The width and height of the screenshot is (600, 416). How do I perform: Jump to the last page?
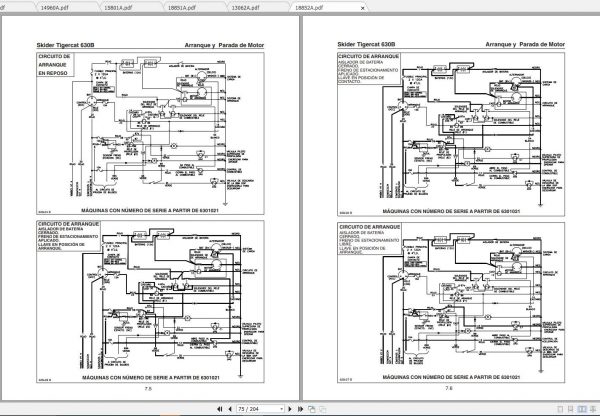coord(300,409)
